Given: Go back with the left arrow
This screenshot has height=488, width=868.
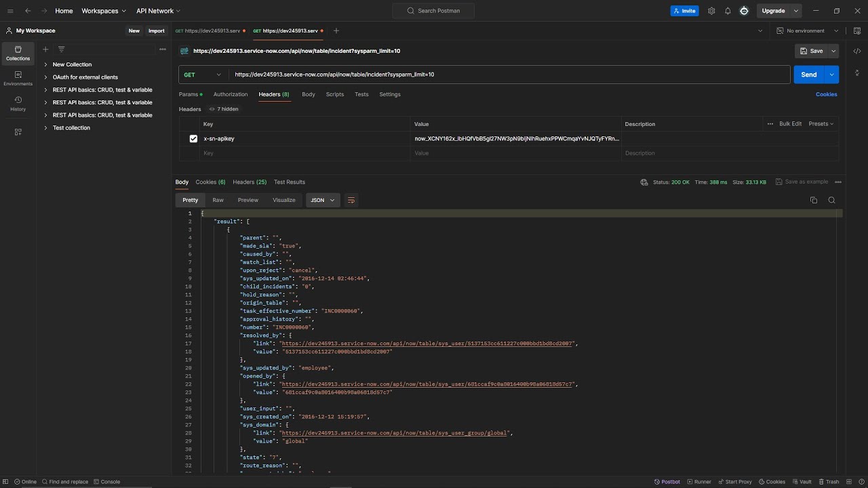Looking at the screenshot, I should coord(28,11).
